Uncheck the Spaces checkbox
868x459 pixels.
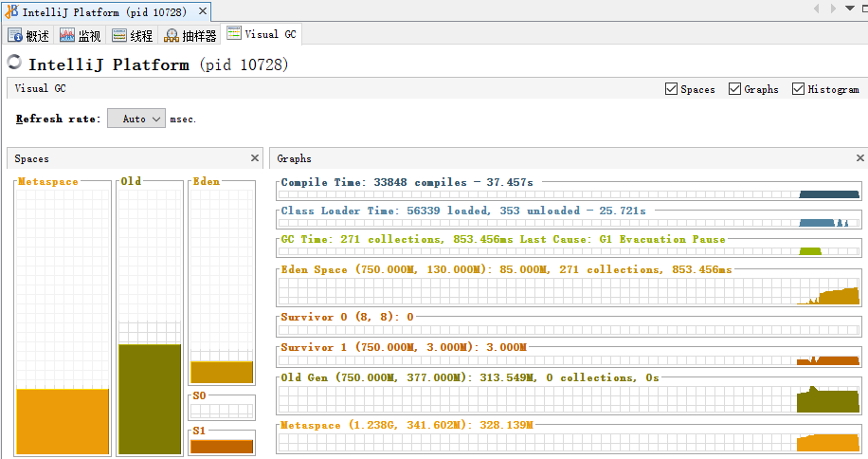pyautogui.click(x=672, y=89)
